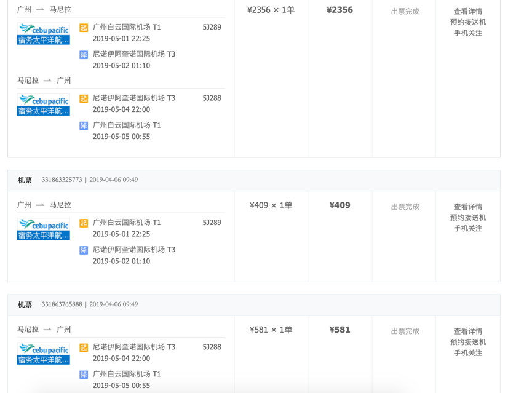Click orange 起 icon in ¥581 order
Viewport: 532px width, 393px height.
click(84, 347)
